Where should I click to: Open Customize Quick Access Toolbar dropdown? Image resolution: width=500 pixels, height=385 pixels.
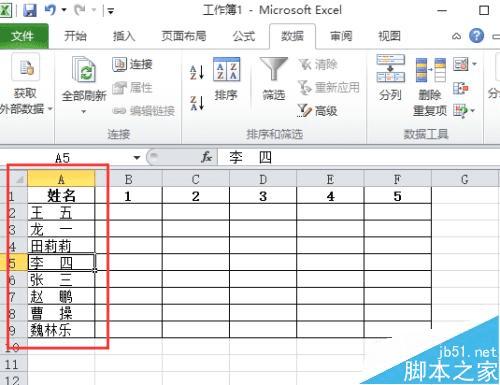[110, 12]
